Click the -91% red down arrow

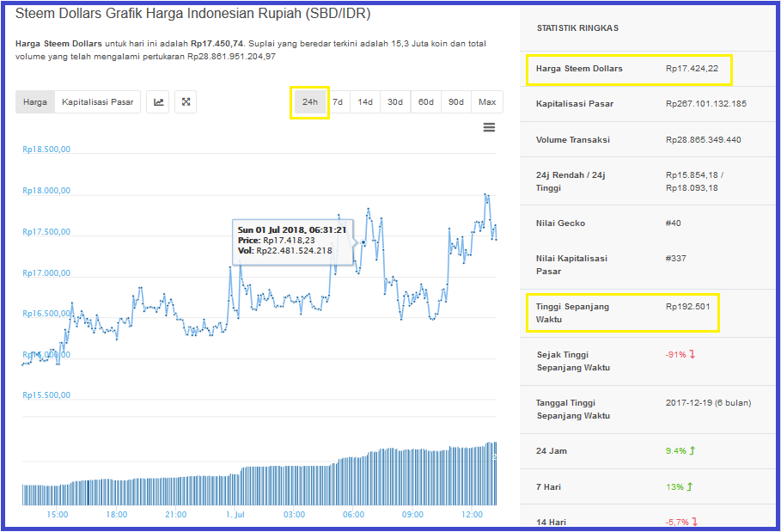tap(693, 355)
